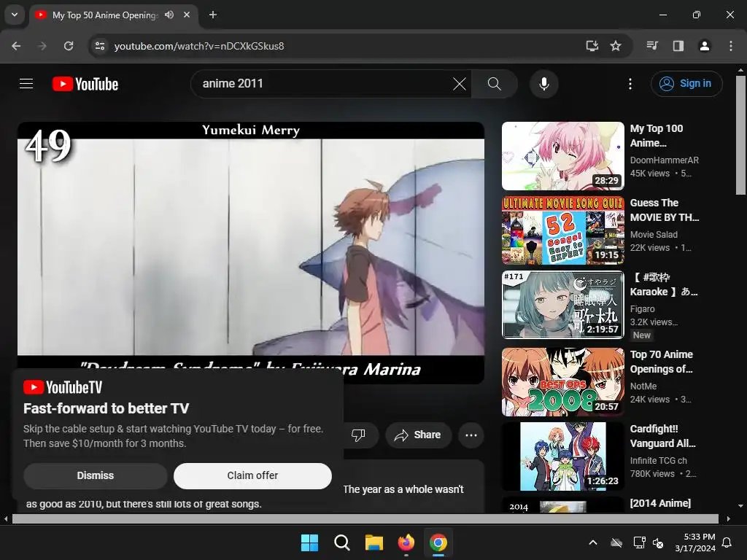Click the horizontal page scrollbar
This screenshot has height=560, width=747.
point(365,518)
